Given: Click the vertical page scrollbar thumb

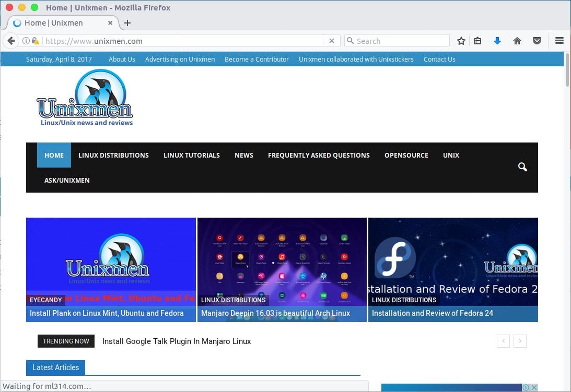Looking at the screenshot, I should pyautogui.click(x=567, y=70).
